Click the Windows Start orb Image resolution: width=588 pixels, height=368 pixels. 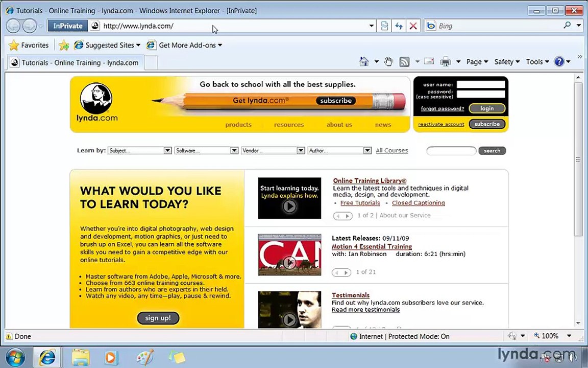(15, 357)
